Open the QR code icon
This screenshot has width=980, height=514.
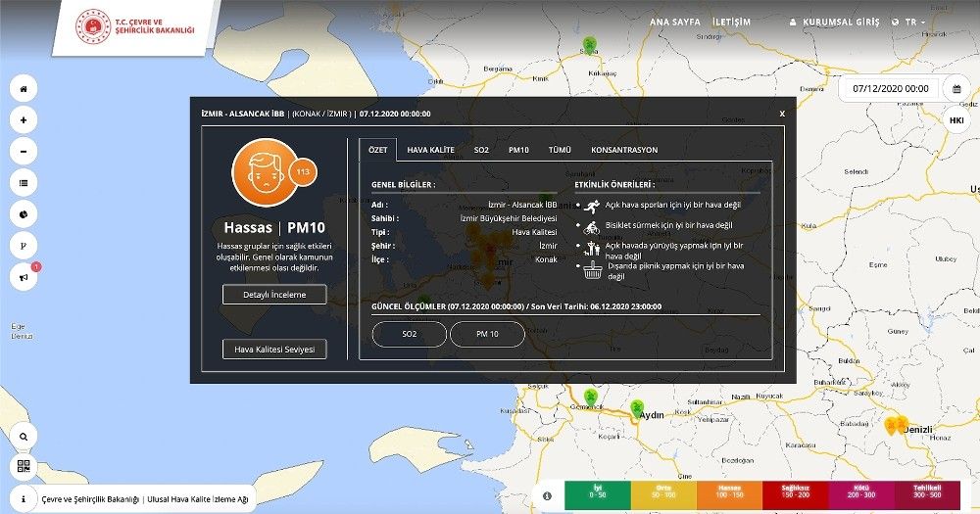(x=23, y=466)
